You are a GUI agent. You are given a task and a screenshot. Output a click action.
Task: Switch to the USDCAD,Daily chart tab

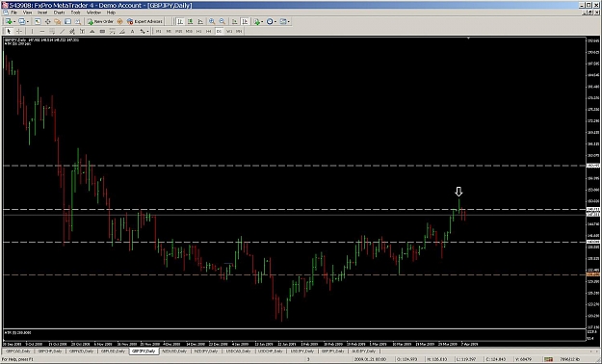(238, 351)
